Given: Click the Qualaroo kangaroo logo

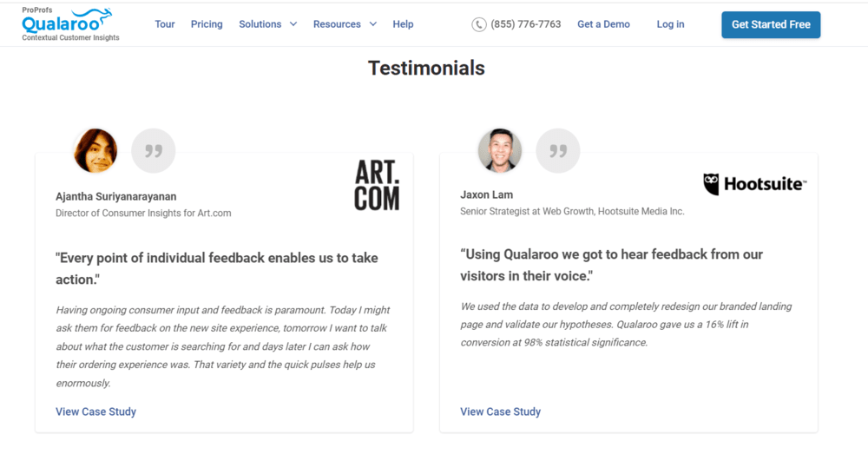Looking at the screenshot, I should pyautogui.click(x=69, y=23).
